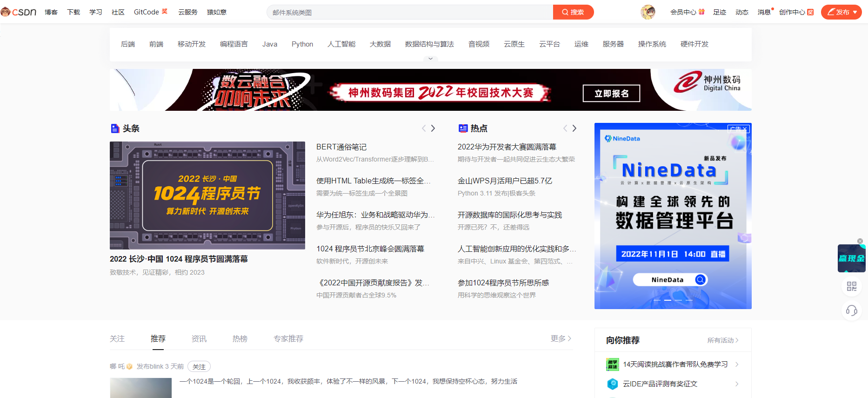Open chevron for 14天阅读挑战赛 row
This screenshot has height=398, width=868.
click(737, 364)
